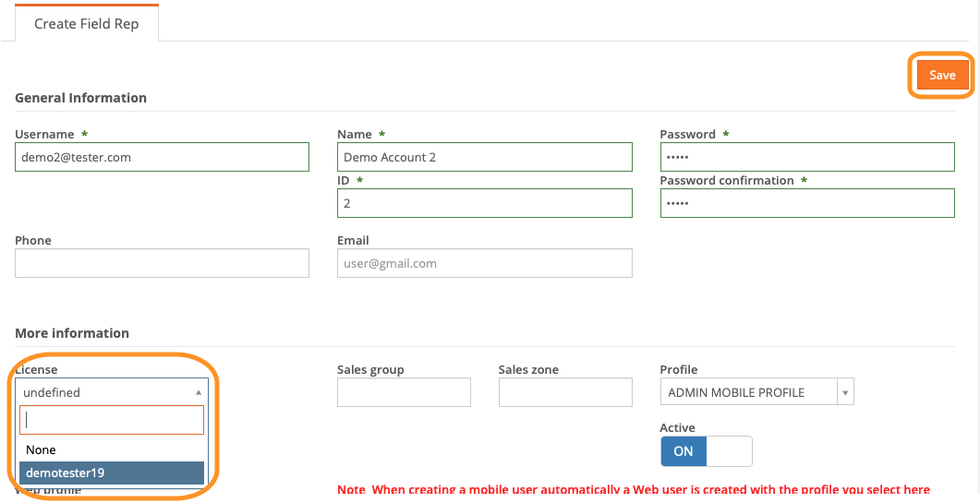Open the ADMIN MOBILE PROFILE dropdown
This screenshot has width=980, height=503.
coord(748,392)
